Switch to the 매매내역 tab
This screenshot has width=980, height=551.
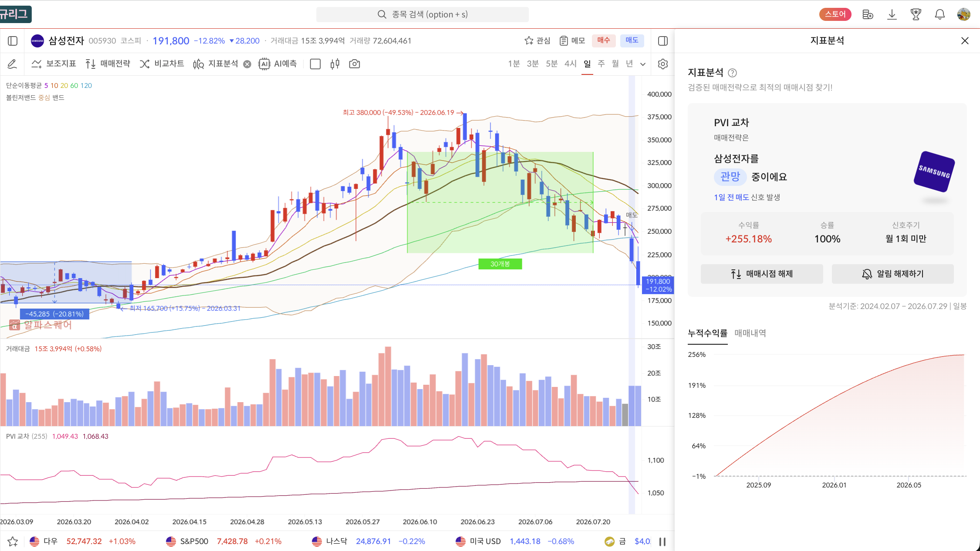pyautogui.click(x=750, y=333)
